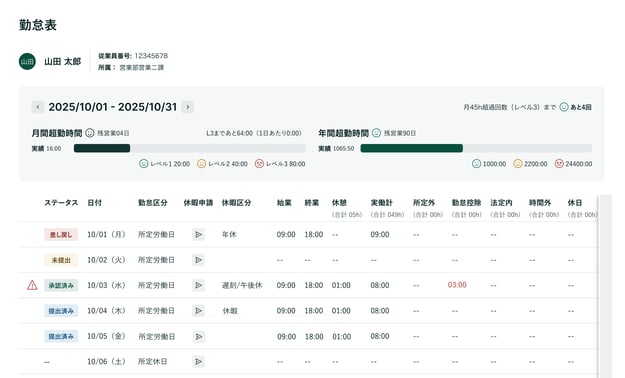
Task: Open leave request for 10/03 row
Action: [198, 285]
